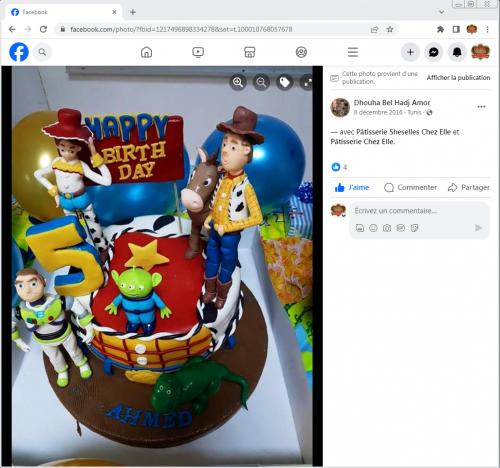This screenshot has height=468, width=500.
Task: Zoom in on the photo
Action: pyautogui.click(x=238, y=82)
